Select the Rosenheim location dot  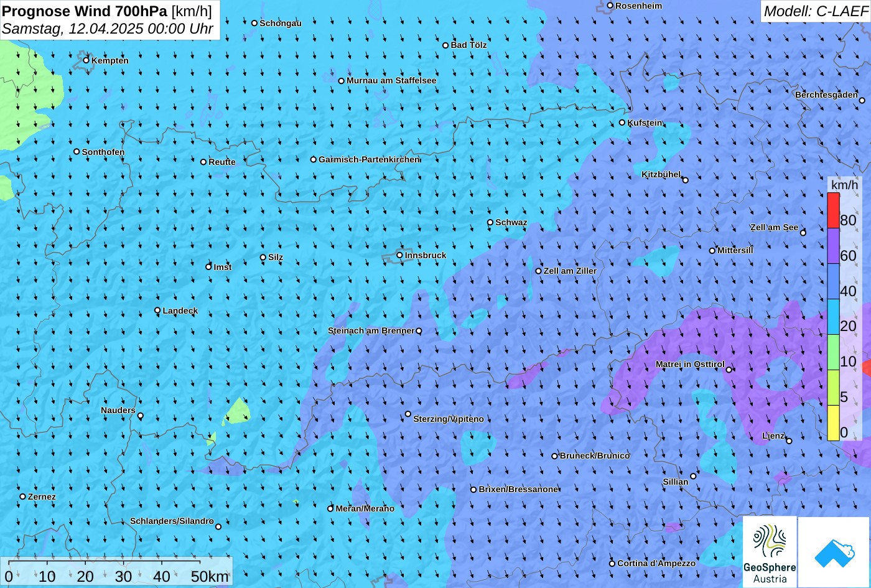[610, 6]
